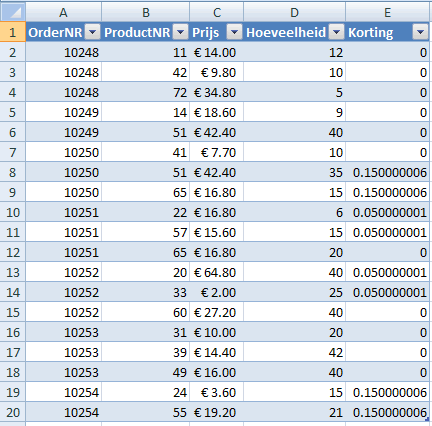Select column A header
The width and height of the screenshot is (432, 426).
[63, 12]
